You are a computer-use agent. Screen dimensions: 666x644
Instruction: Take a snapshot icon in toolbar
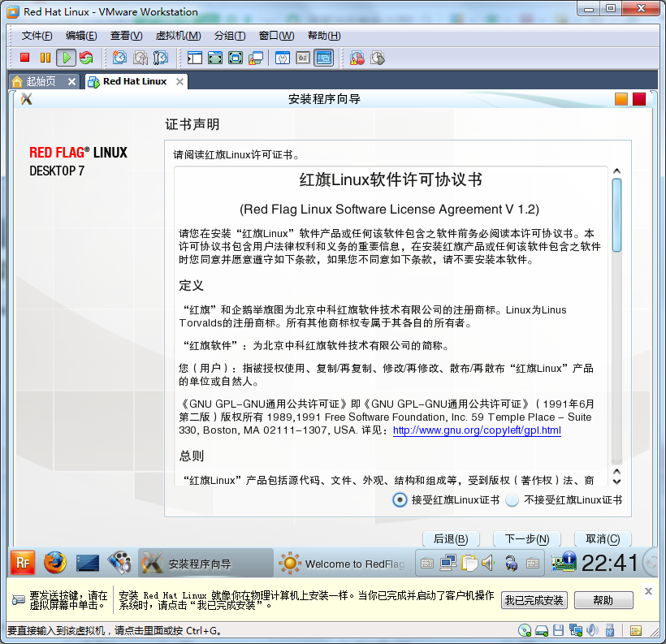pos(119,58)
